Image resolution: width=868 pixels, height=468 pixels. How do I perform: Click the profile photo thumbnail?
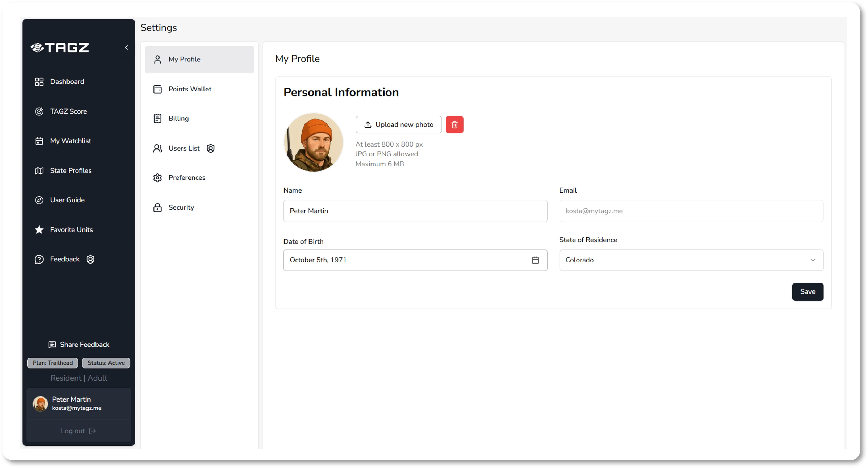pos(313,142)
